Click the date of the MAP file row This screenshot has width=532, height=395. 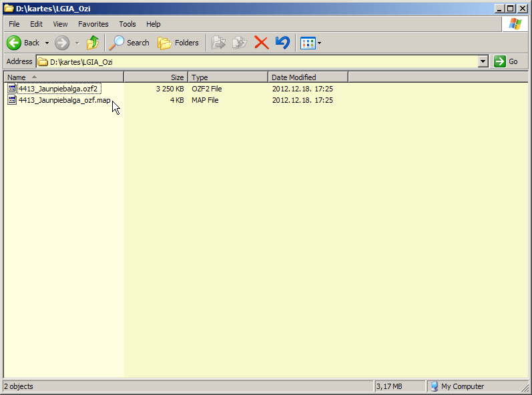(x=302, y=100)
